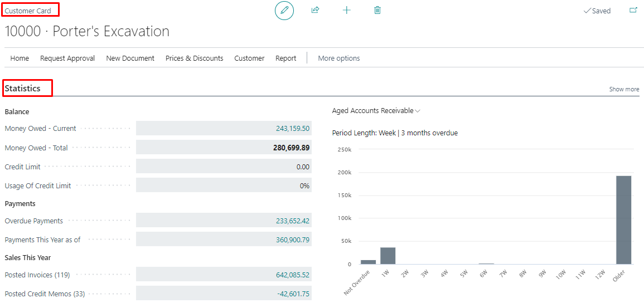Open Overdue Payments amount 233,652.42
Image resolution: width=644 pixels, height=303 pixels.
(x=293, y=221)
